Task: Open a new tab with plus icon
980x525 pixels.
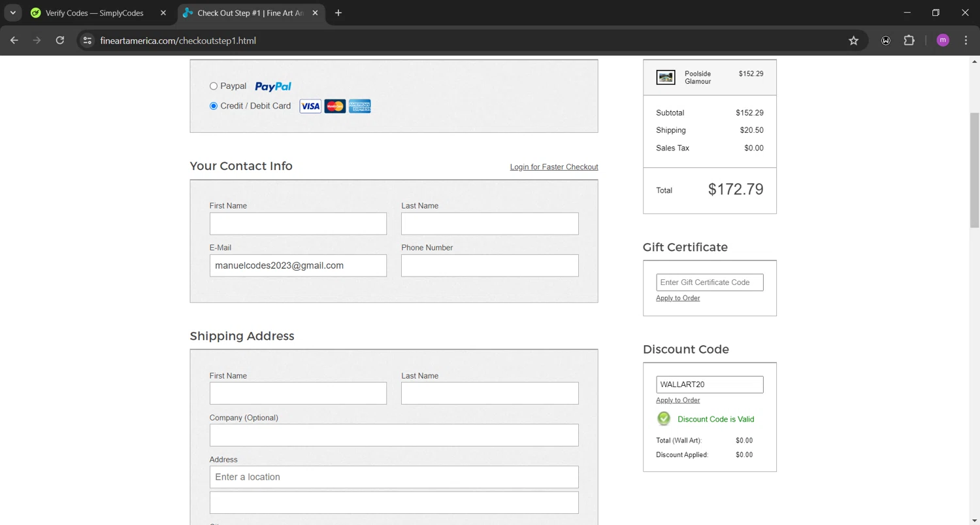Action: pyautogui.click(x=338, y=13)
